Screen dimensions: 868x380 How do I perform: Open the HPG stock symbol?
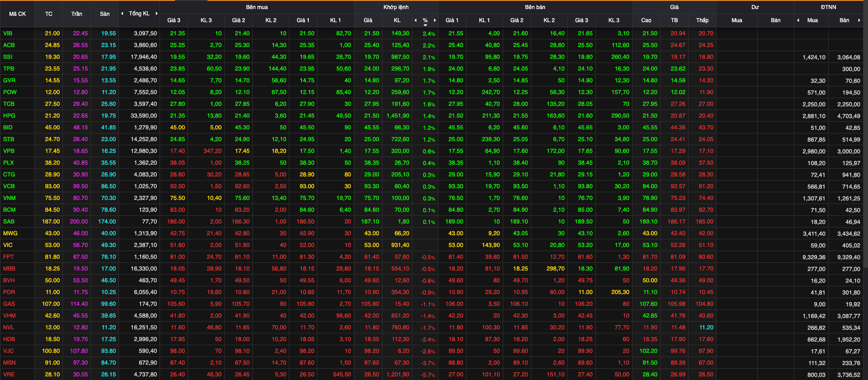[9, 116]
